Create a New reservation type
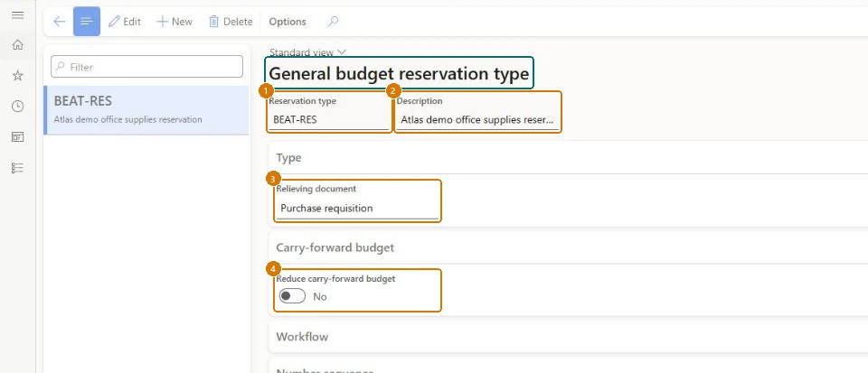The image size is (868, 373). point(175,22)
